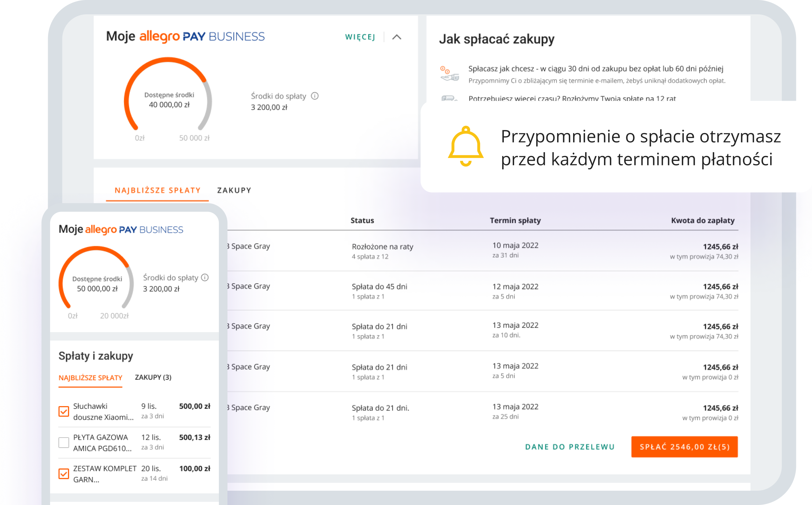Collapse the Moje allegro Pay panel with chevron
Image resolution: width=812 pixels, height=505 pixels.
[x=397, y=37]
